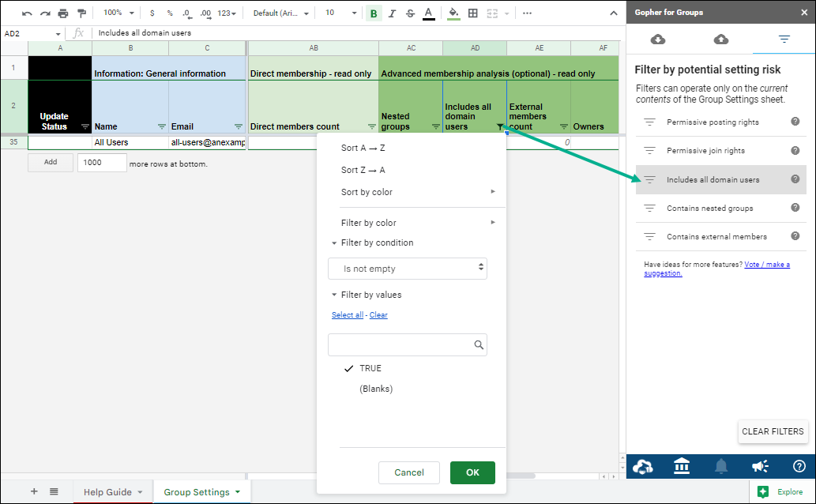Screen dimensions: 816x504
Task: Choose Sort A to Z
Action: (363, 149)
